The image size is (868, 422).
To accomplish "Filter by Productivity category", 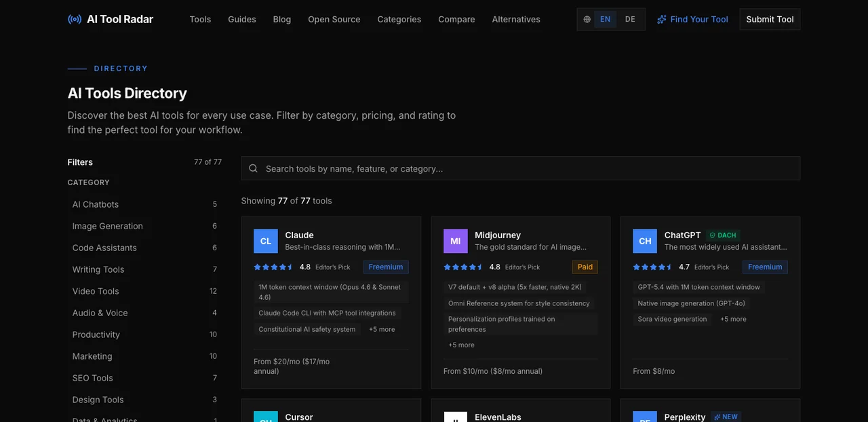I will tap(144, 334).
